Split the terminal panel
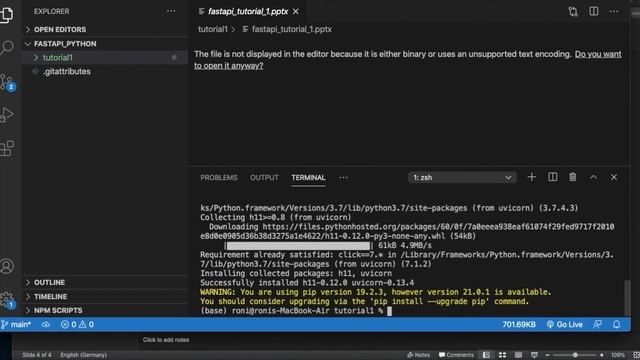This screenshot has width=640, height=360. (x=552, y=177)
